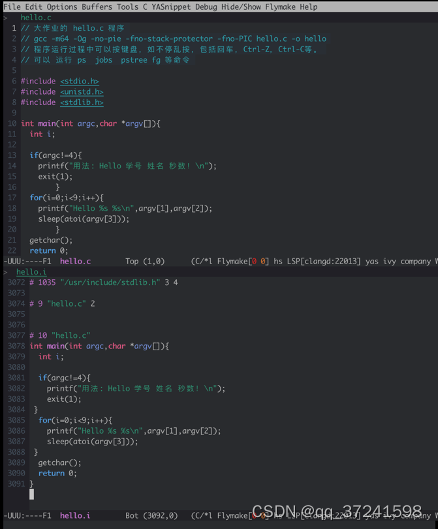The width and height of the screenshot is (438, 530).
Task: Open the Debug menu
Action: [206, 7]
